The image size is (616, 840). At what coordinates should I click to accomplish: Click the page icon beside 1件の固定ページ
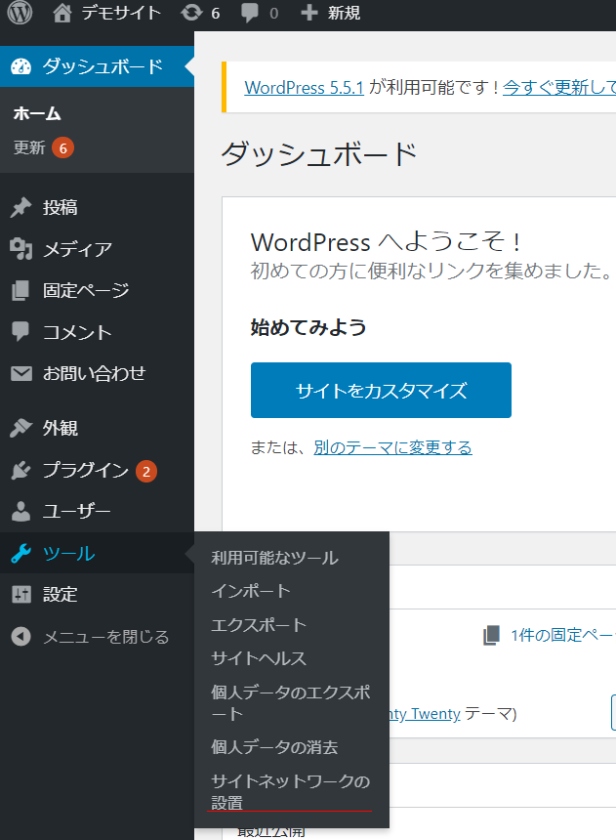[491, 635]
